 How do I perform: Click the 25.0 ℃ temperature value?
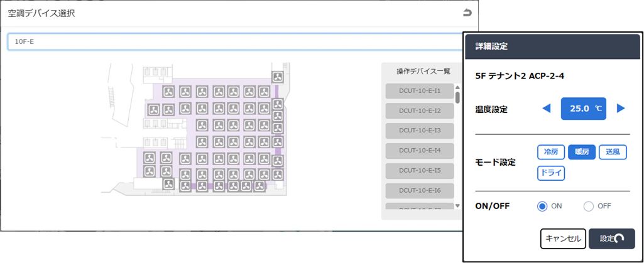(583, 109)
